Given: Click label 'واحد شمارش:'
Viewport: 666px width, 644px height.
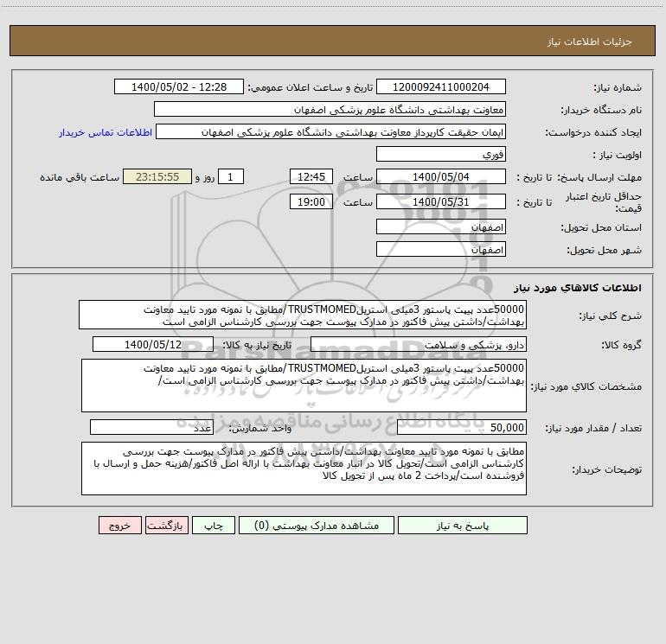Looking at the screenshot, I should 260,429.
